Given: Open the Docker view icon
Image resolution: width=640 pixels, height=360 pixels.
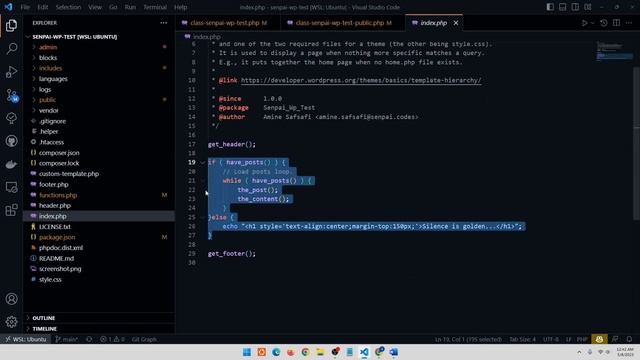Looking at the screenshot, I should click(x=11, y=164).
